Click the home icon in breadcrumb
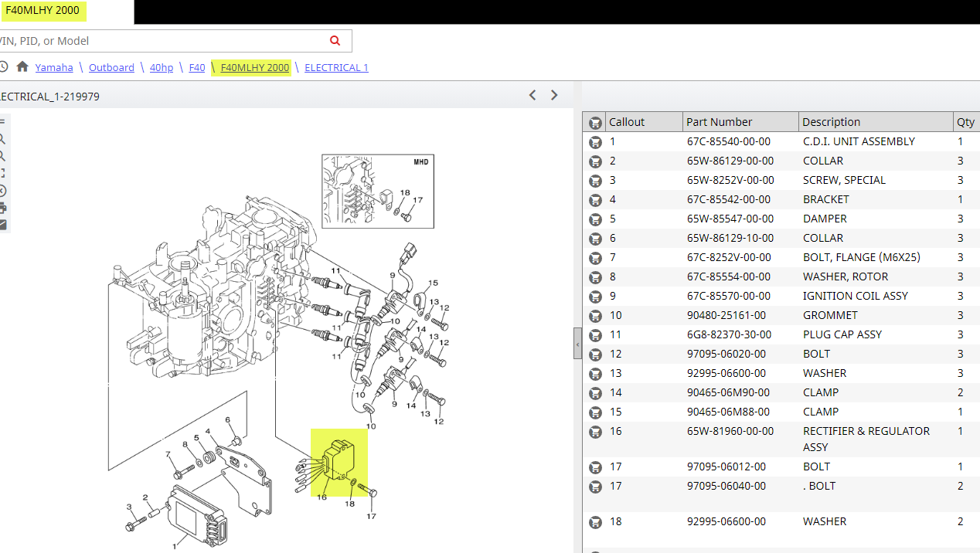 22,66
